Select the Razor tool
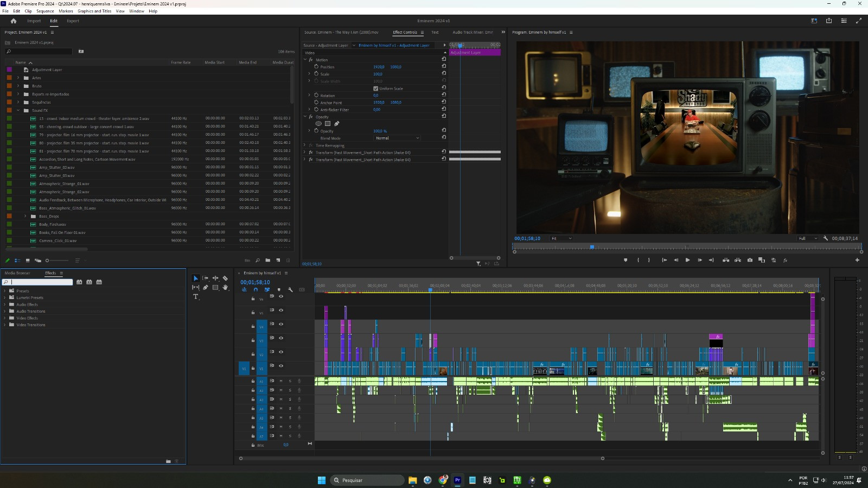 point(225,278)
